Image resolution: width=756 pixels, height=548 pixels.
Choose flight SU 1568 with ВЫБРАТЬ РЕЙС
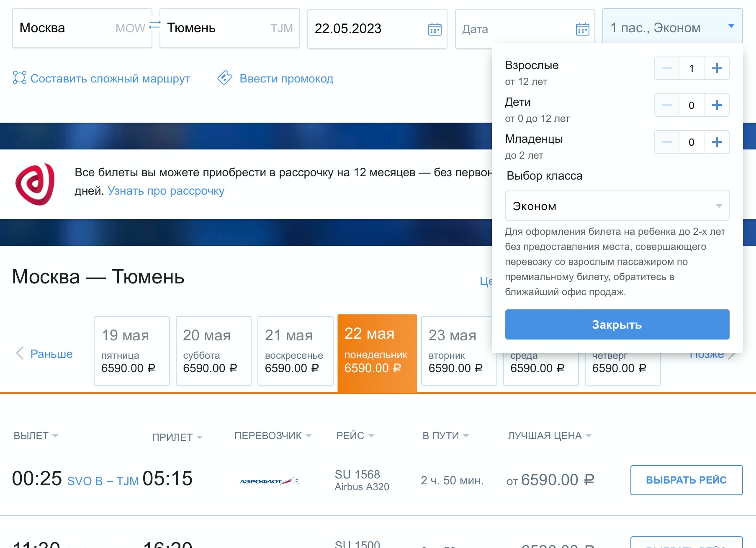click(x=686, y=480)
